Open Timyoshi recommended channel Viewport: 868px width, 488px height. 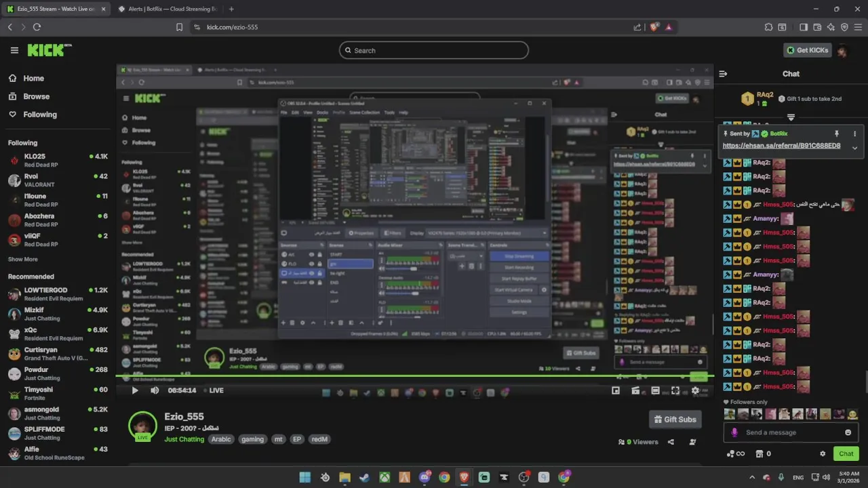[57, 393]
